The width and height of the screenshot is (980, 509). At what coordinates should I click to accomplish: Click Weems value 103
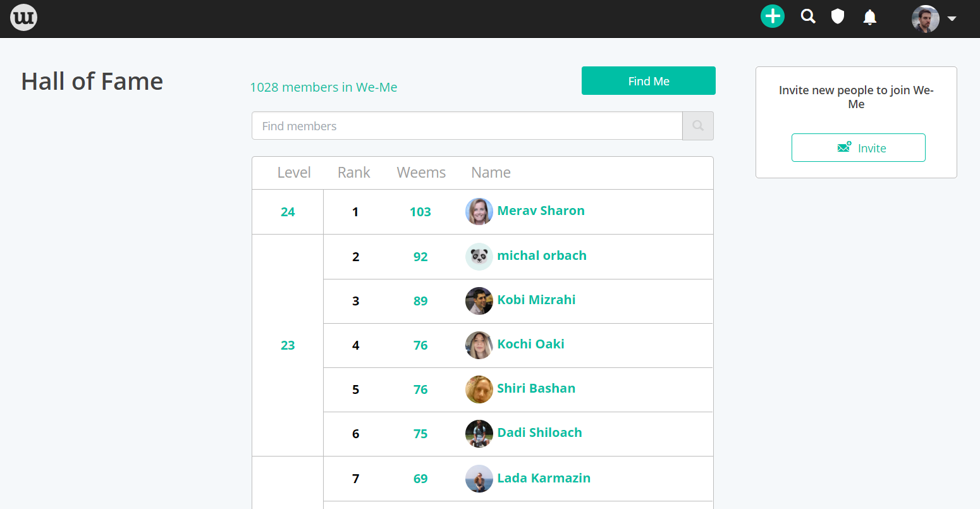click(420, 212)
